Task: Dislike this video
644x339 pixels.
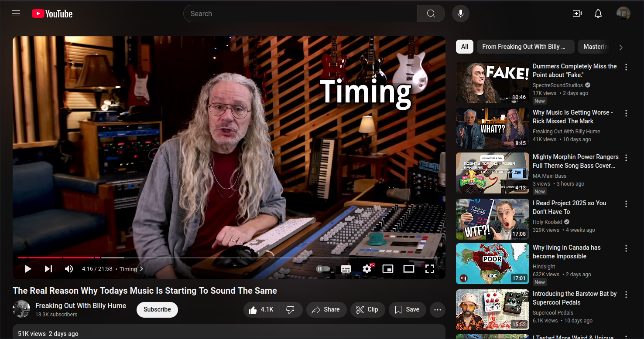Action: tap(291, 310)
